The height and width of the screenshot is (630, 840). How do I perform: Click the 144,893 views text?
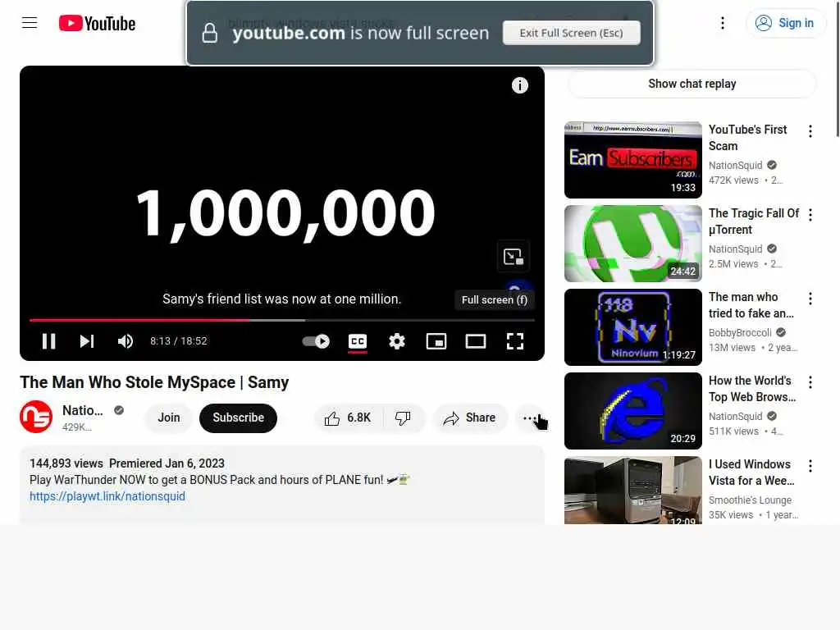(66, 463)
